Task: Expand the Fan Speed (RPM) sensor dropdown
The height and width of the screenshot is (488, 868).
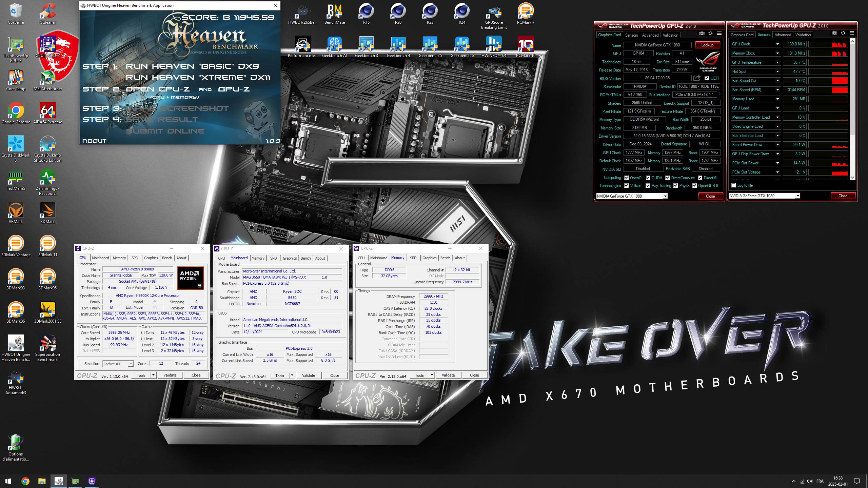Action: tap(777, 90)
